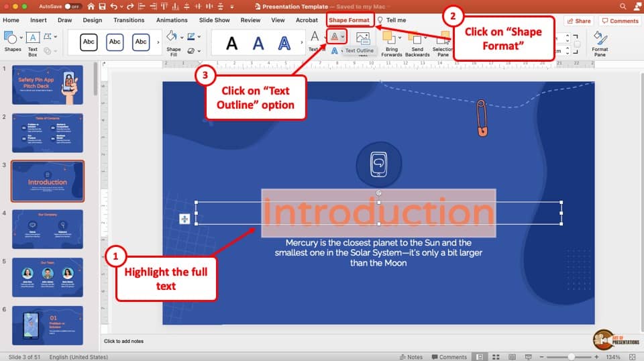The width and height of the screenshot is (644, 361).
Task: Click the Bring Forwards icon
Action: click(389, 38)
